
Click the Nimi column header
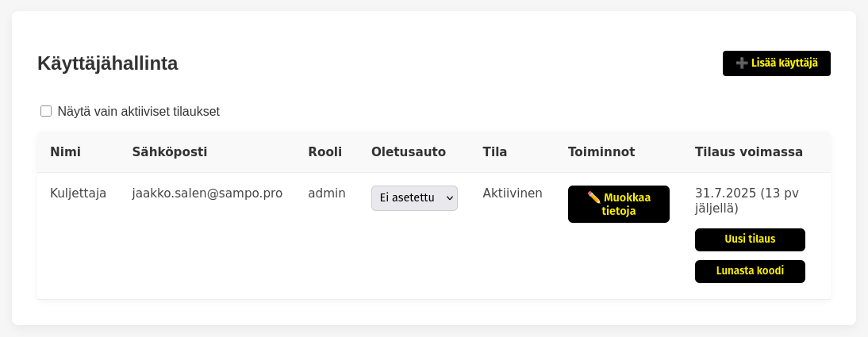(65, 152)
